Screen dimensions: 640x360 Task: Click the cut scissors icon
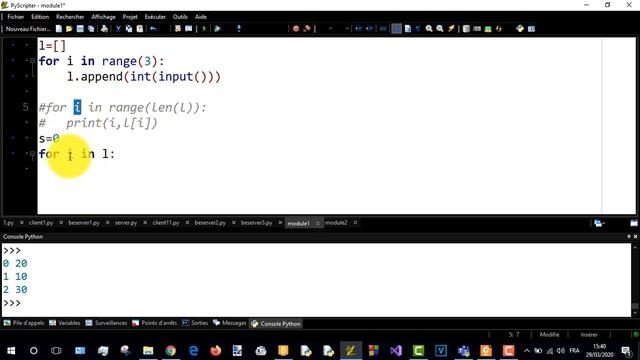point(118,29)
